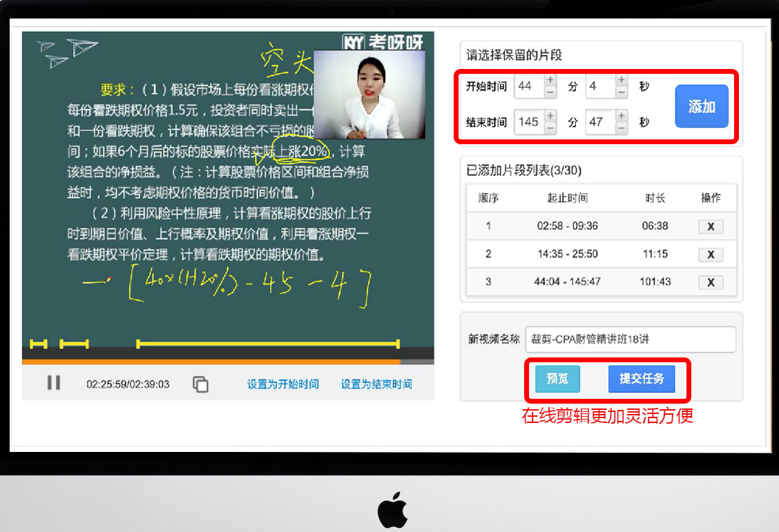Decrease the start time minutes value
This screenshot has height=532, width=779.
click(x=550, y=92)
